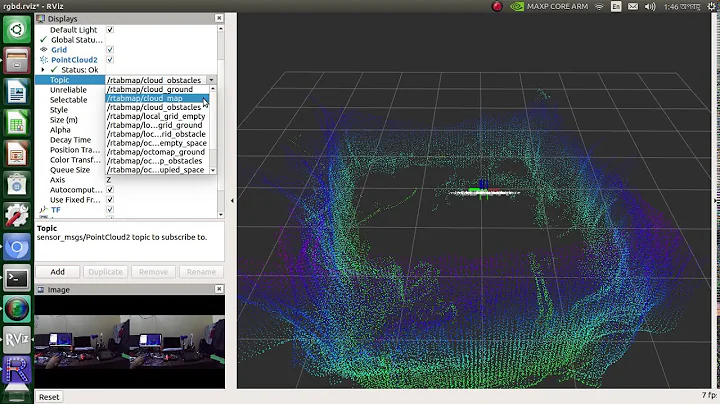Open the Topic combo box arrow
The image size is (720, 404).
211,80
